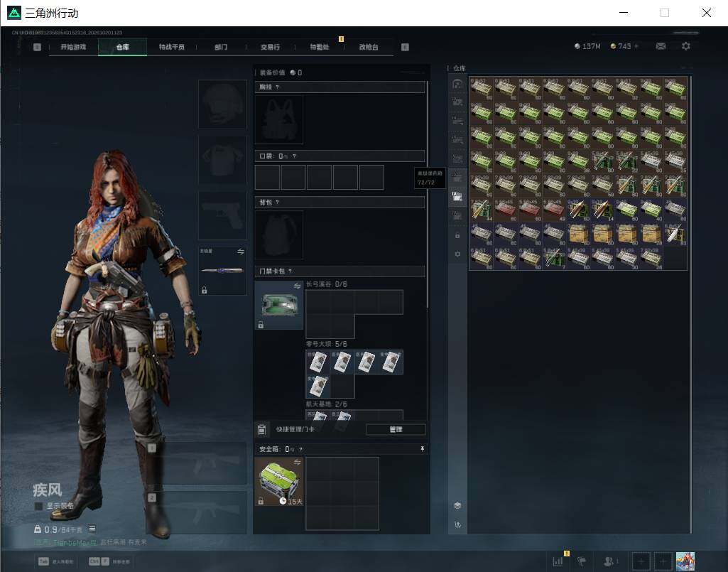
Task: Click the help icon beside 门禁卡包
Action: (x=290, y=271)
